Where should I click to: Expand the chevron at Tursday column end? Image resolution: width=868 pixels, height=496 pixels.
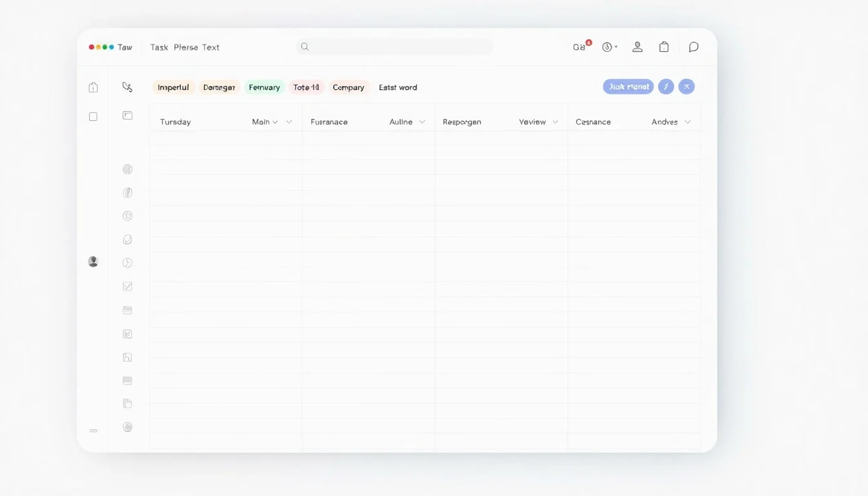point(289,122)
